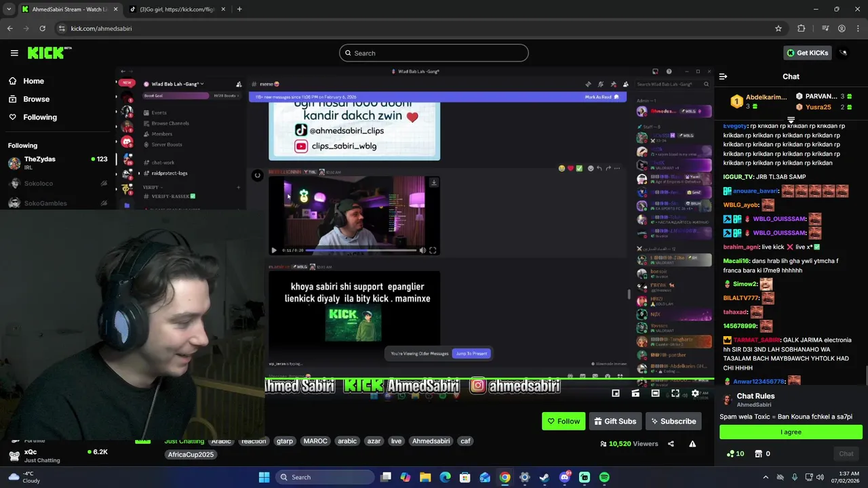Open TheZydas channel from Following list
Screen dimensions: 868x488
click(57, 163)
